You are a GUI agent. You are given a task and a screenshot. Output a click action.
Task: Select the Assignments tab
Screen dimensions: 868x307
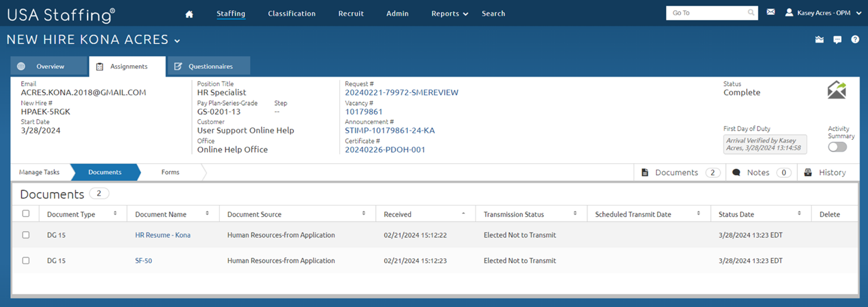pyautogui.click(x=127, y=66)
